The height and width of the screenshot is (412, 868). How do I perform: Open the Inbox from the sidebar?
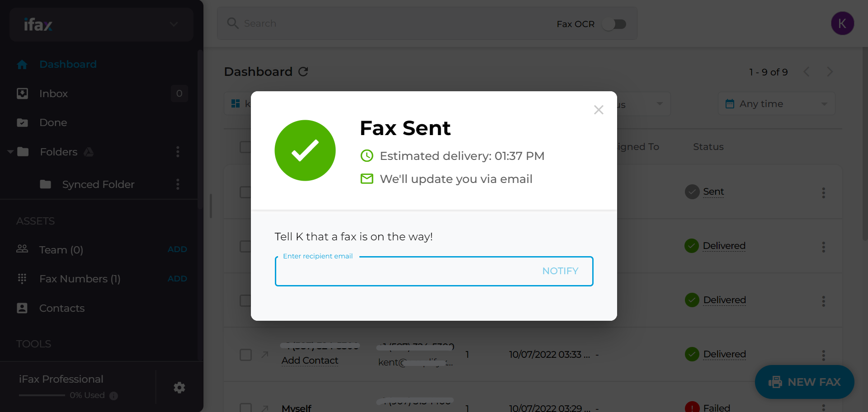[x=54, y=94]
